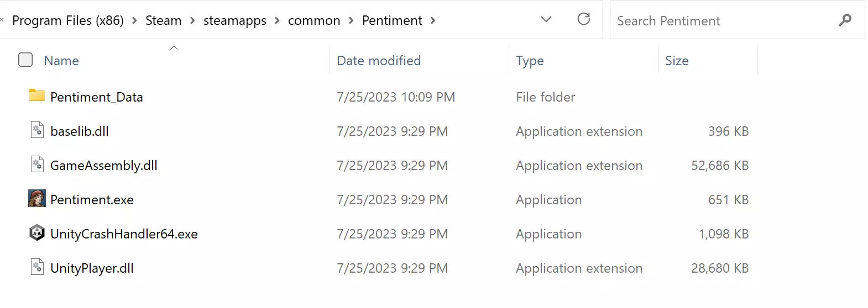Click the Pentiment.exe character icon
This screenshot has width=868, height=308.
pyautogui.click(x=37, y=199)
